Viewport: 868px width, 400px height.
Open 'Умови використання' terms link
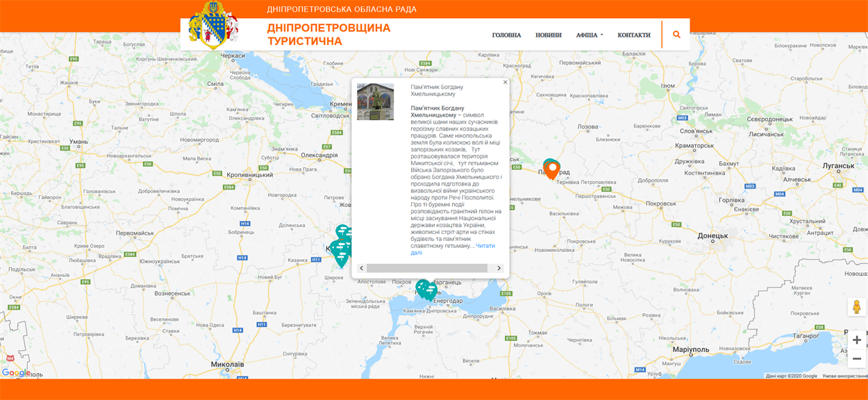coord(844,376)
